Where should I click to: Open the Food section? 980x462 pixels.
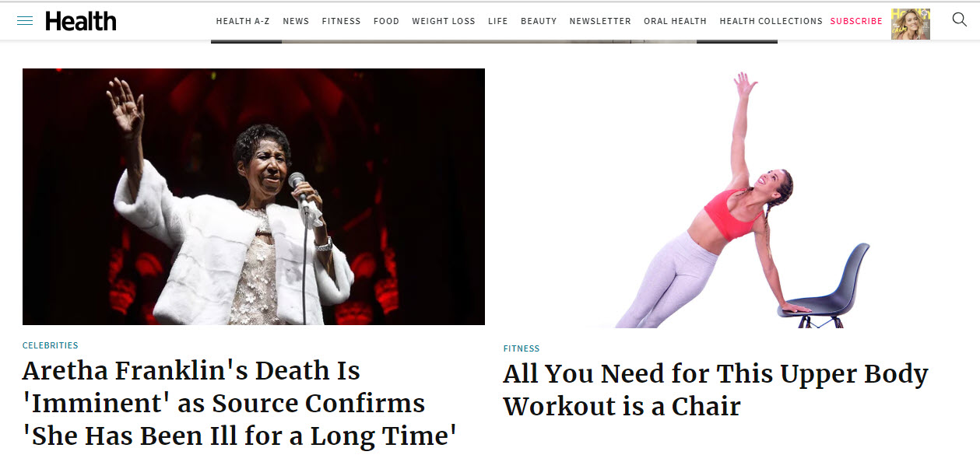tap(386, 21)
